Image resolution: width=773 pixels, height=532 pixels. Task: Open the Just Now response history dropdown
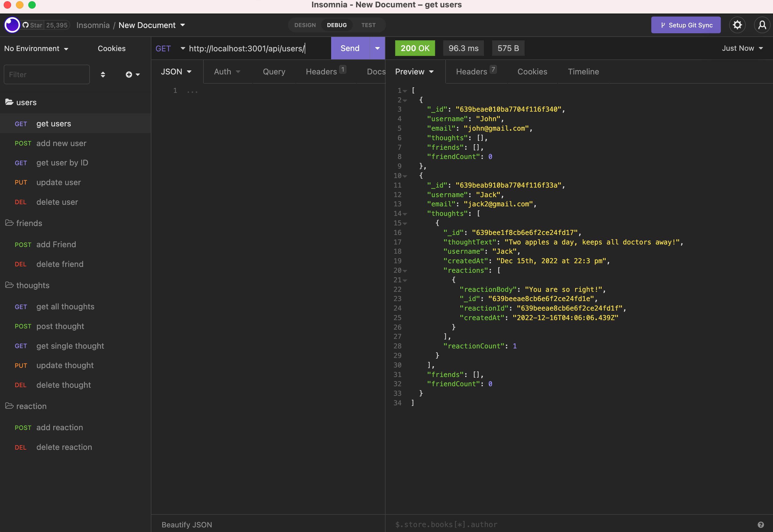tap(741, 48)
